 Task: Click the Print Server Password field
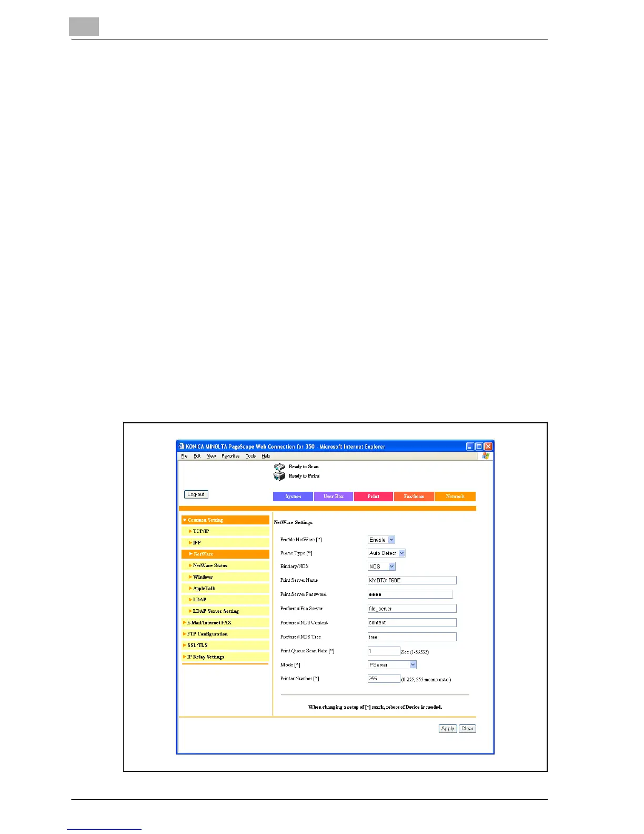(x=410, y=594)
